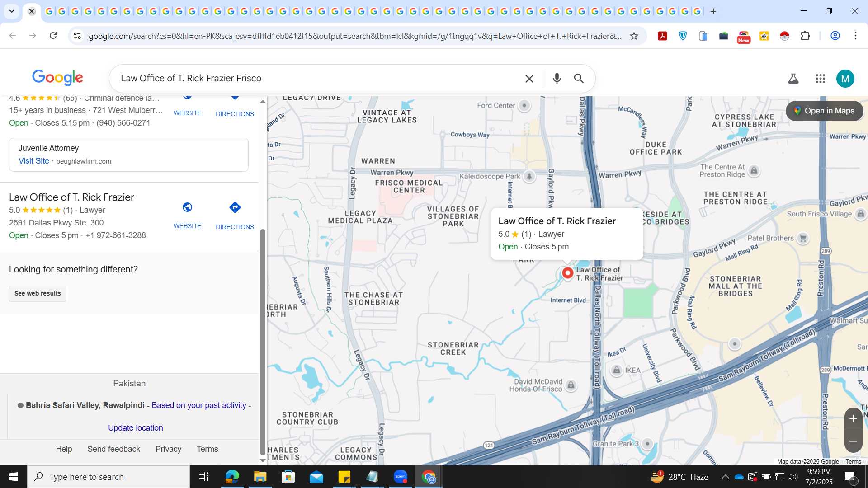Click WEBSITE label of first listing

pos(187,113)
